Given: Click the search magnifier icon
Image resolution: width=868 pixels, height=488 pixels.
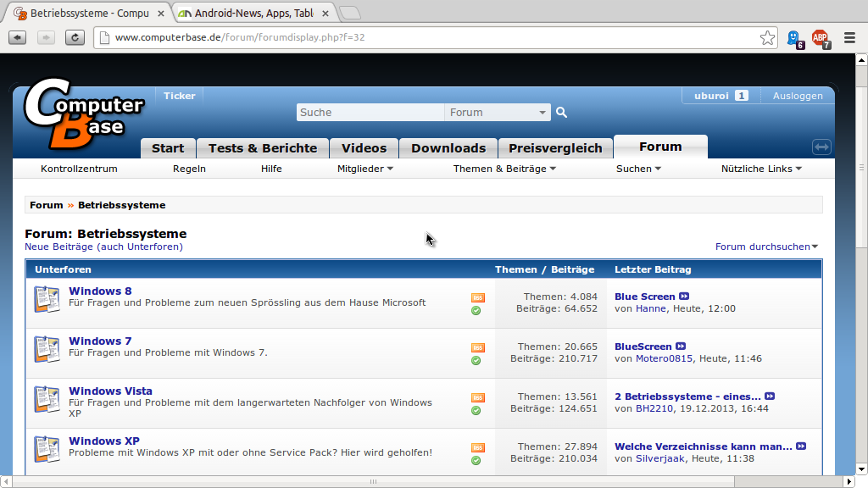Looking at the screenshot, I should [561, 113].
